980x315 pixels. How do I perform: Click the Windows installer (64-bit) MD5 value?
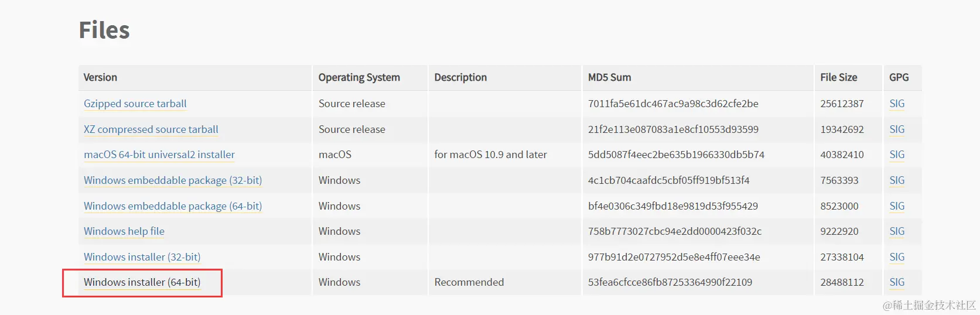pos(670,282)
